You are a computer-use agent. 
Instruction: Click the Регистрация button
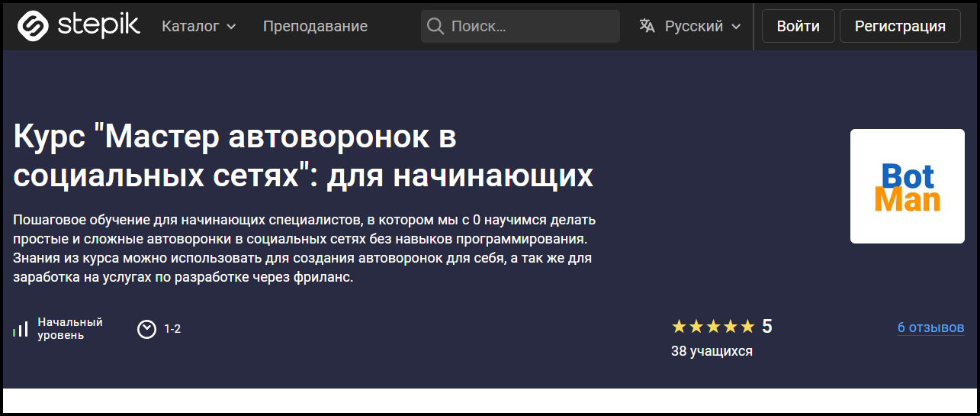(x=900, y=26)
